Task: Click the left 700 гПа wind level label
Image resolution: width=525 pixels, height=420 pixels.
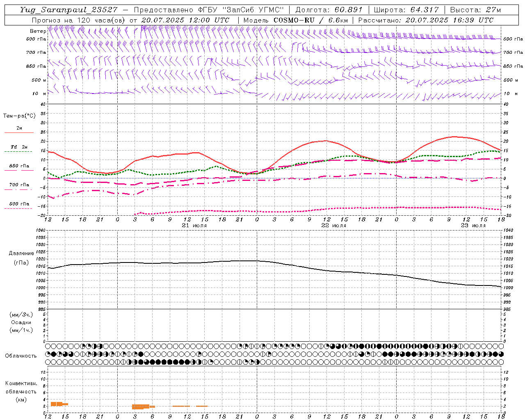Action: click(36, 52)
